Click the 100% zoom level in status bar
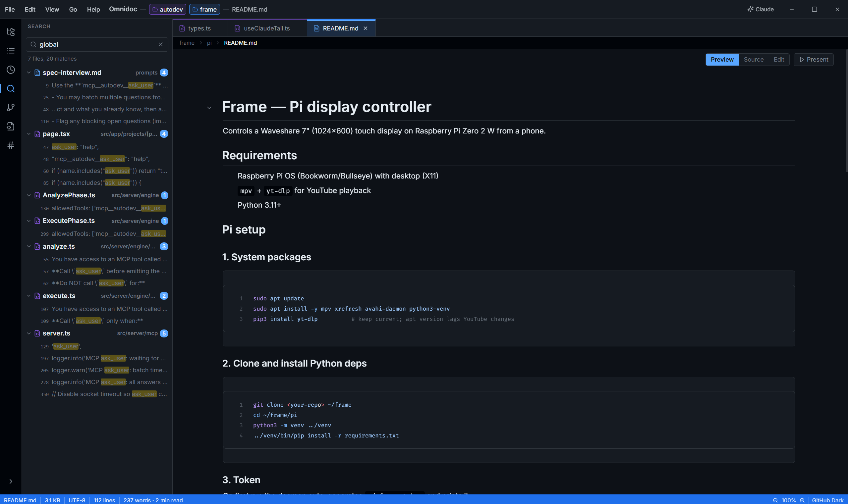The height and width of the screenshot is (504, 848). coord(789,500)
